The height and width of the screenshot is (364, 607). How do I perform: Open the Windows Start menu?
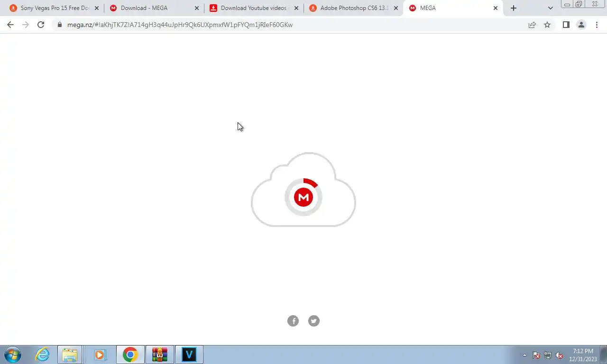(13, 355)
